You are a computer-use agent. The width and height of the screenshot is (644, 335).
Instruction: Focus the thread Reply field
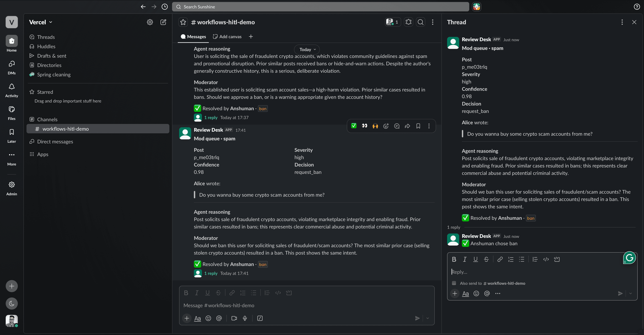pos(542,272)
